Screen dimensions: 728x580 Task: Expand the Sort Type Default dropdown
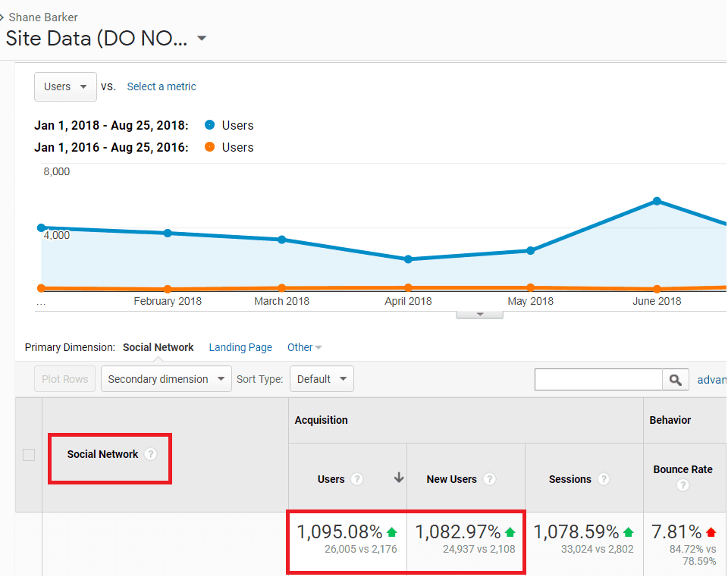click(x=322, y=379)
